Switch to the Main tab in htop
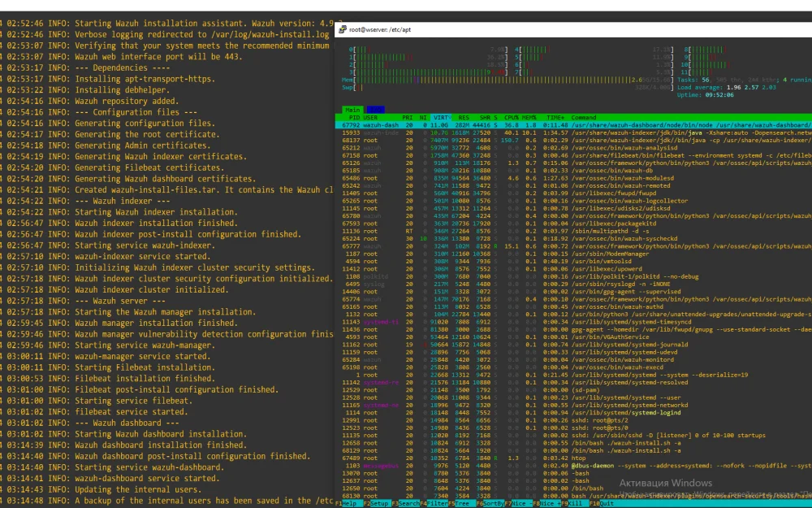The width and height of the screenshot is (812, 508). pyautogui.click(x=352, y=109)
